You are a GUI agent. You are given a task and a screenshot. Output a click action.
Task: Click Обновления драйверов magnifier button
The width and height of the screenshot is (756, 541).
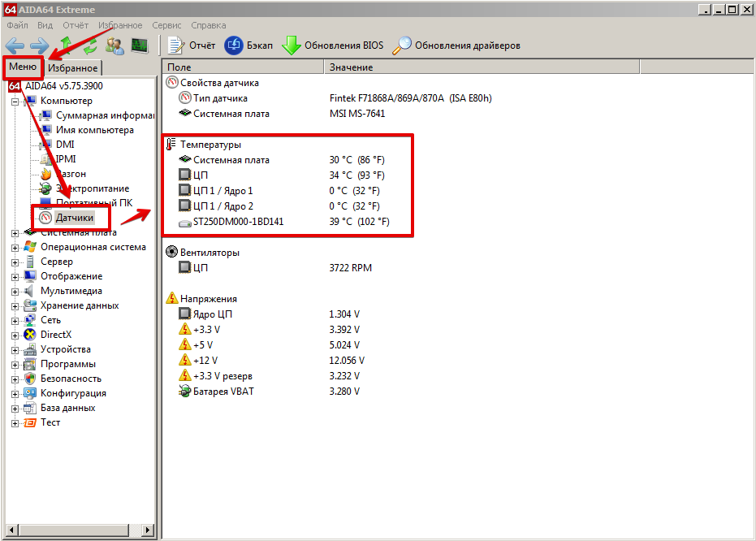456,45
